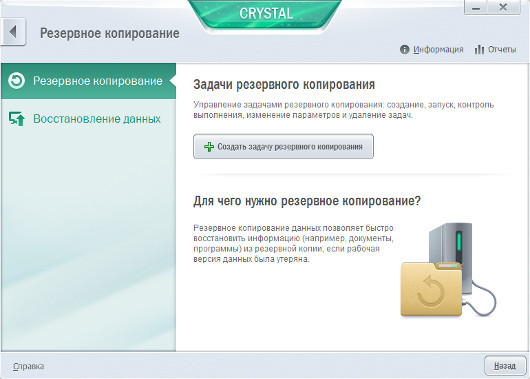The height and width of the screenshot is (379, 530).
Task: Click the Назад button
Action: [x=505, y=366]
